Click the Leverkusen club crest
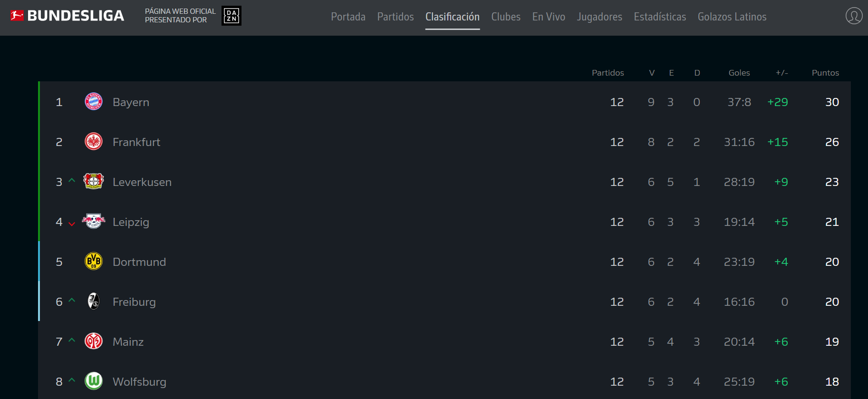Screen dimensions: 868x399 (94, 181)
